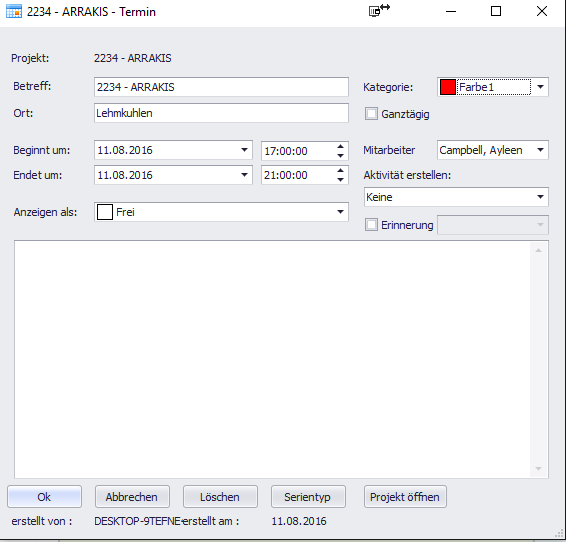Open the Serientyp recurrence settings
Image resolution: width=566 pixels, height=542 pixels.
click(308, 497)
